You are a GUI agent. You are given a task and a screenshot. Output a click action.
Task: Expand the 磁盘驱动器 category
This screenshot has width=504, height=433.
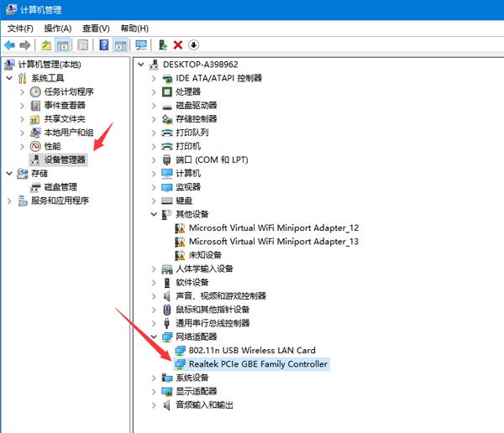click(154, 106)
